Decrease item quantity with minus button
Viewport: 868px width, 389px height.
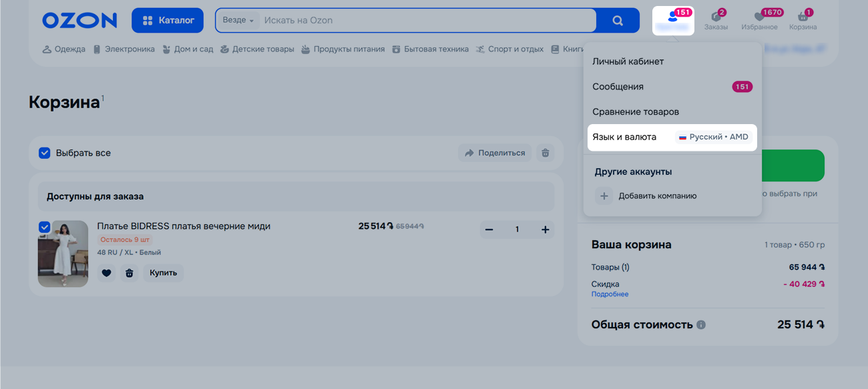tap(489, 230)
